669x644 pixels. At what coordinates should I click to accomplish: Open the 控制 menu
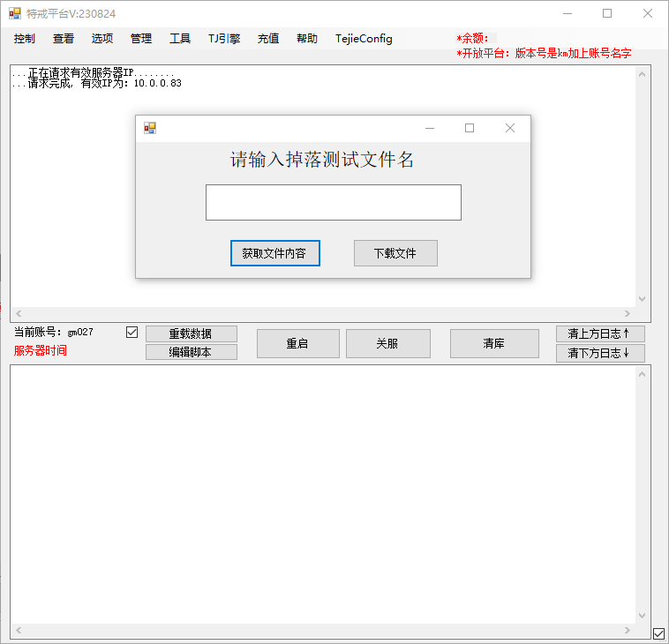pyautogui.click(x=25, y=39)
